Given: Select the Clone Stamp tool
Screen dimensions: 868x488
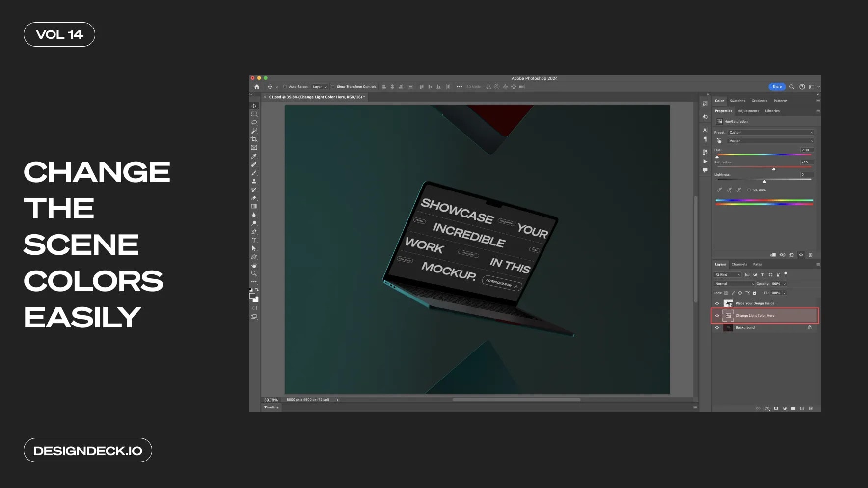Looking at the screenshot, I should coord(254,181).
